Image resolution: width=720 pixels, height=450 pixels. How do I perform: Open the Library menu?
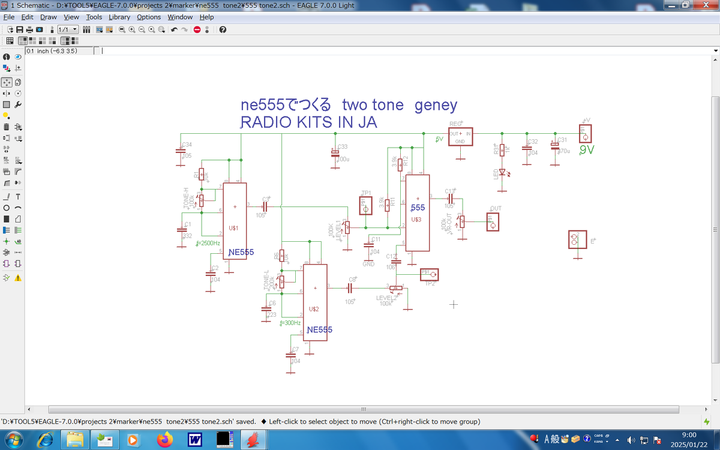coord(119,17)
